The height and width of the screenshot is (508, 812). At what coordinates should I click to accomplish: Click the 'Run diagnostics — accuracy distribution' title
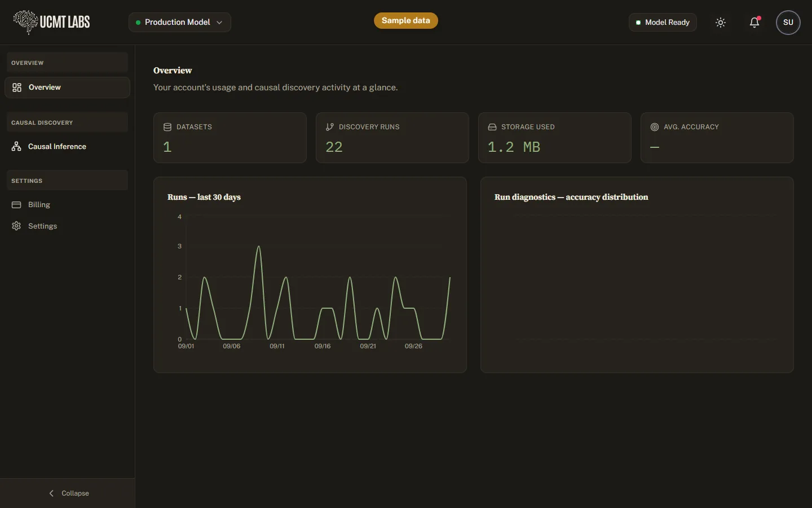pos(571,197)
